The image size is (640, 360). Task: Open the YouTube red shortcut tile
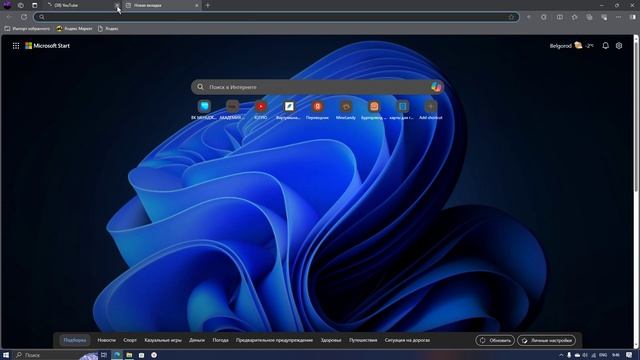point(261,109)
